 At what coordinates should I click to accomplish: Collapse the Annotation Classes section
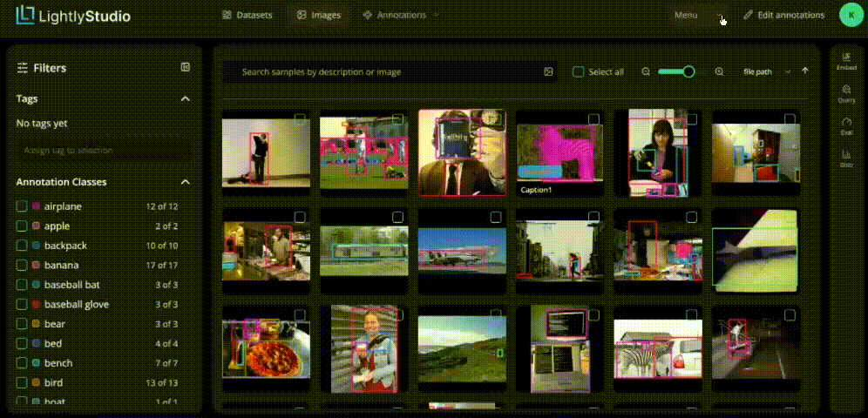(186, 182)
